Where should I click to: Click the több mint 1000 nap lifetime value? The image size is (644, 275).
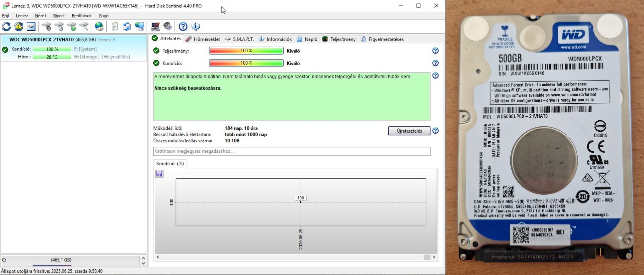(x=246, y=135)
